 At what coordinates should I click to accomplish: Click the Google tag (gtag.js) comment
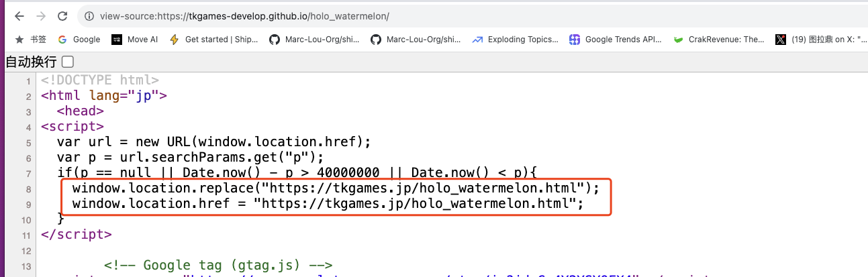[x=219, y=266]
